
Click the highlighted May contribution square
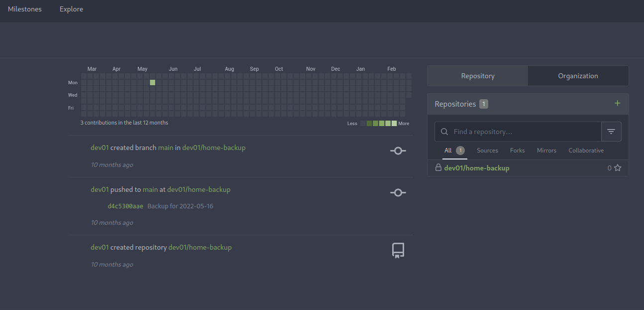[153, 82]
